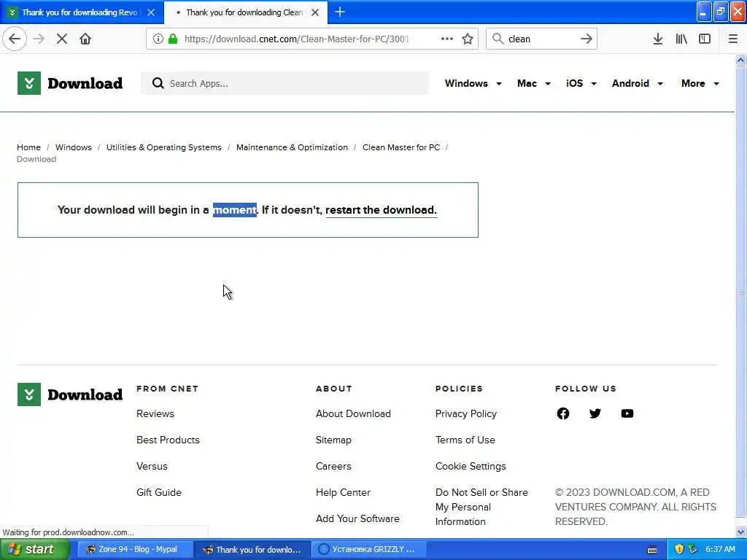Open About Download footer link
Image resolution: width=747 pixels, height=560 pixels.
tap(353, 414)
